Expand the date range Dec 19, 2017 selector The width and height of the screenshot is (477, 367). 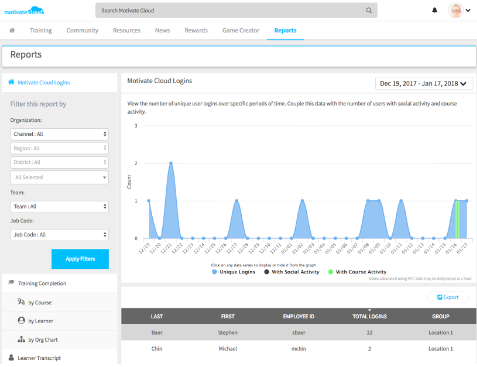(x=424, y=83)
